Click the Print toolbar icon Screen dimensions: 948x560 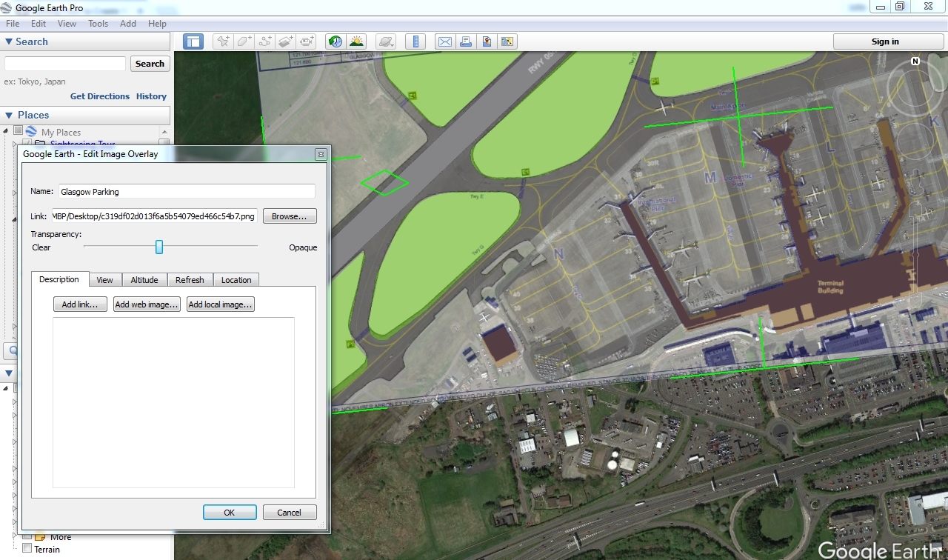465,41
